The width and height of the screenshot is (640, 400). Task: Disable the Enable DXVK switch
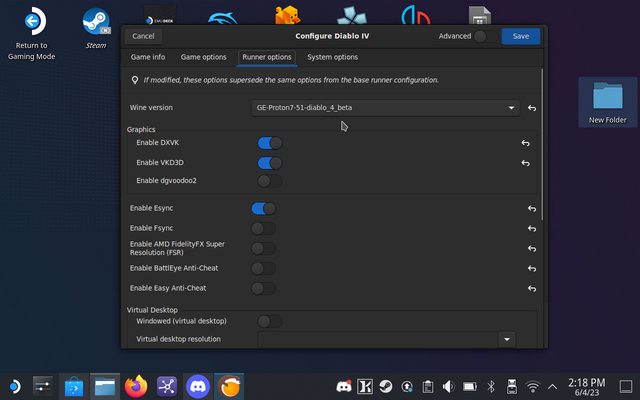click(269, 143)
